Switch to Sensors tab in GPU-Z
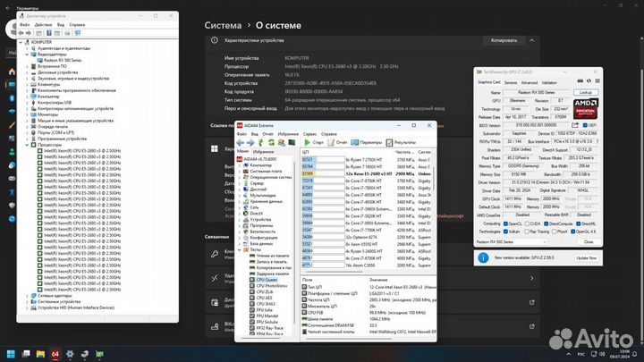The width and height of the screenshot is (644, 362). tap(511, 82)
